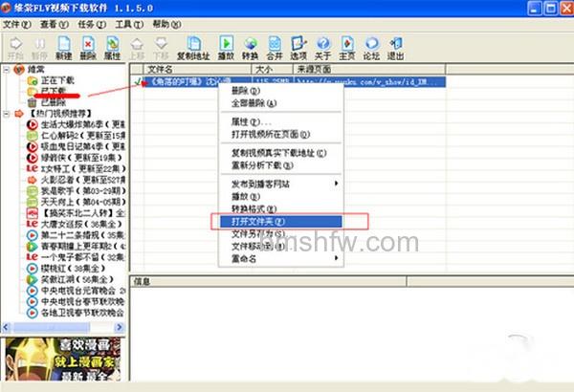Open 属性 (Properties) from the toolbar
Viewport: 574px width, 392px height.
coord(112,48)
